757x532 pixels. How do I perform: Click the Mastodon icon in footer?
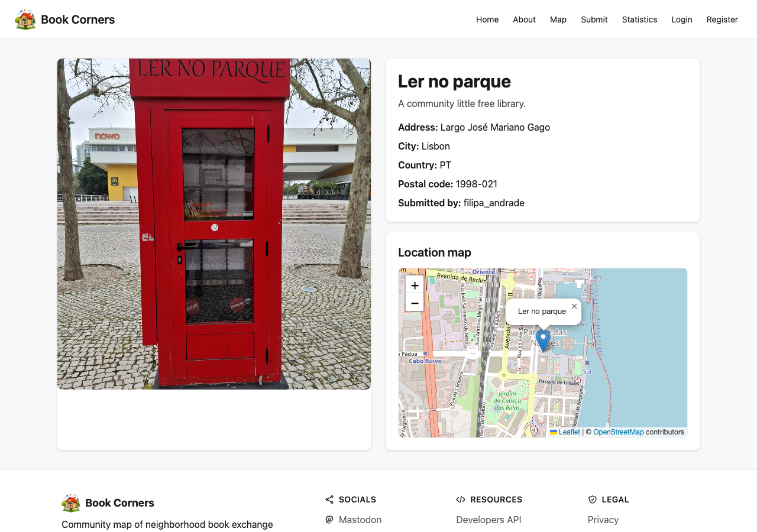click(x=329, y=520)
